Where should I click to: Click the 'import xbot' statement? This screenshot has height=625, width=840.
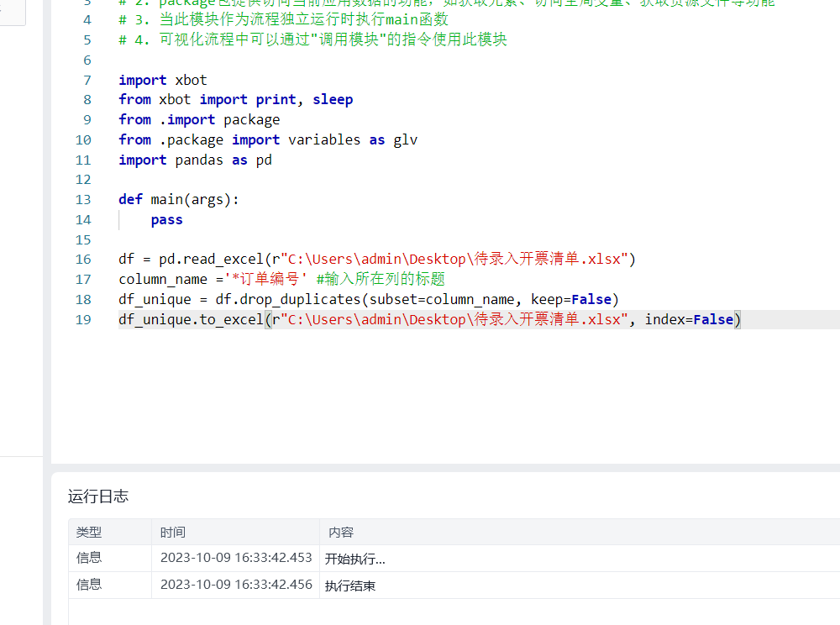[x=163, y=80]
